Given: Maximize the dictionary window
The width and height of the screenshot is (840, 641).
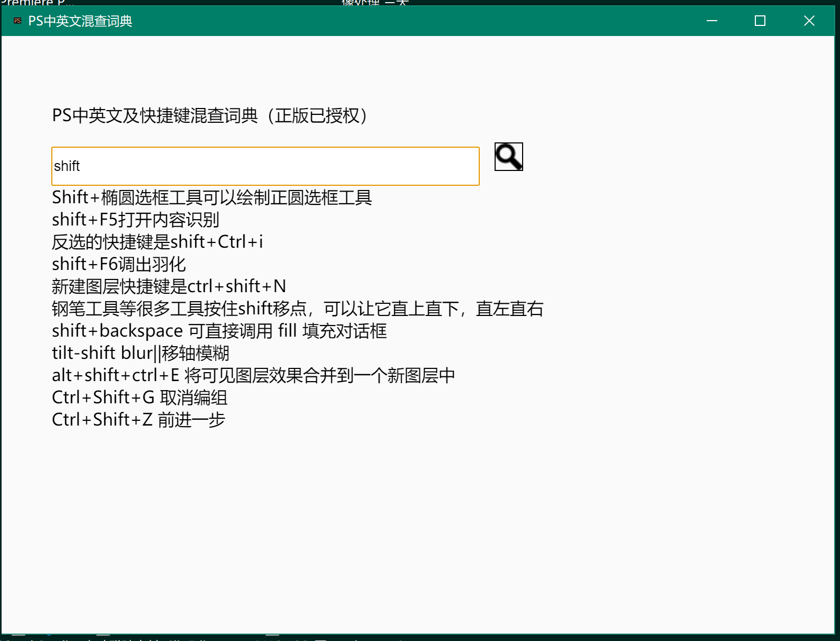Looking at the screenshot, I should [x=760, y=21].
